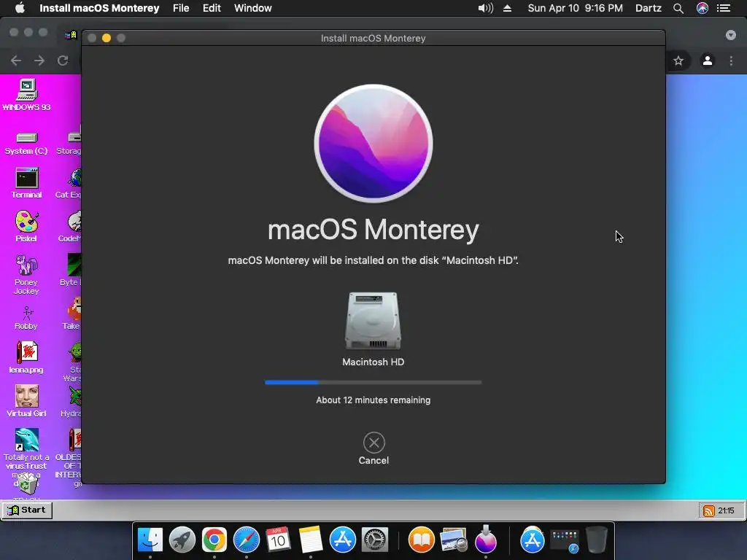Viewport: 747px width, 560px height.
Task: Click the Windows 93 Start button
Action: [27, 510]
